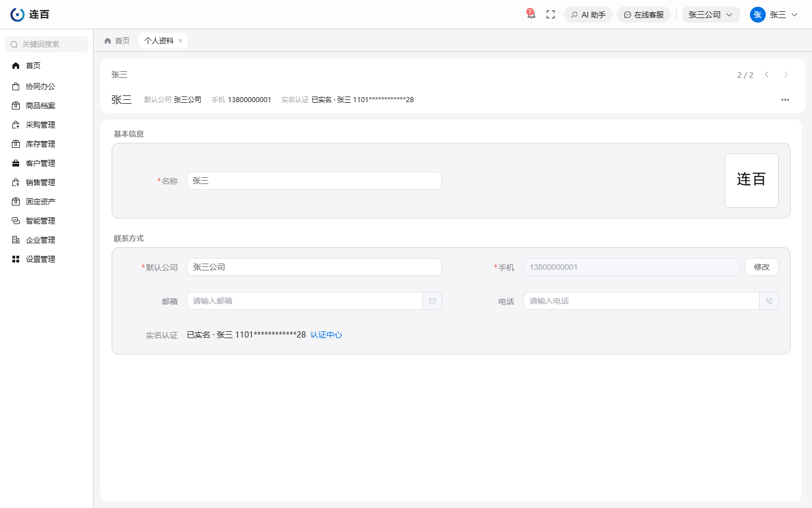Click the 电话 input field

click(x=641, y=301)
